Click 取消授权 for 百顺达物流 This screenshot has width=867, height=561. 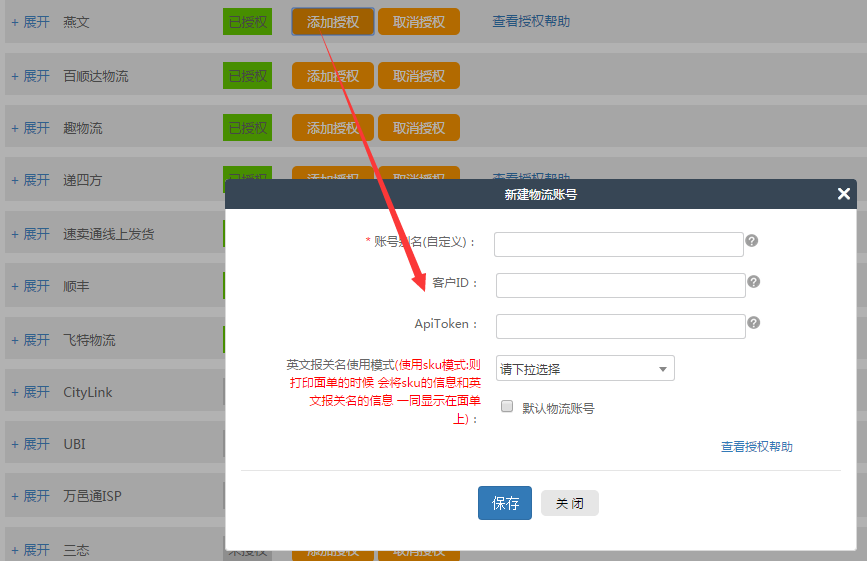click(x=419, y=76)
